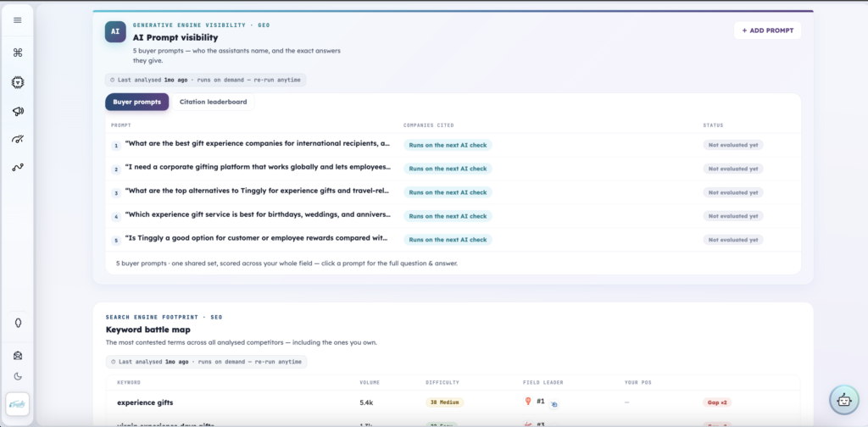Click the AI badge icon beside AI Prompt visibility
Screen dimensions: 868x427
(115, 31)
